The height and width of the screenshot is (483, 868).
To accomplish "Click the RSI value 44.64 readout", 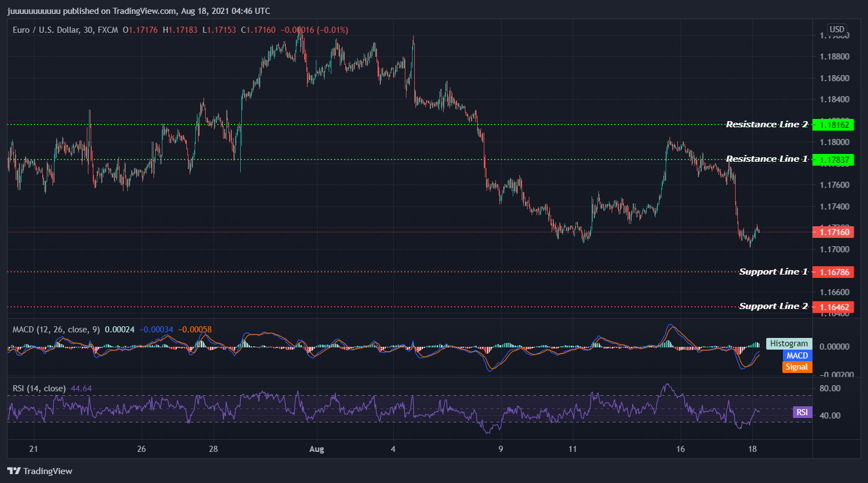I will (82, 388).
